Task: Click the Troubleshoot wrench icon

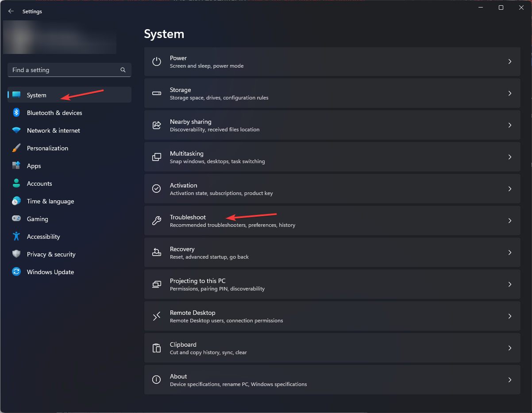Action: pyautogui.click(x=157, y=221)
